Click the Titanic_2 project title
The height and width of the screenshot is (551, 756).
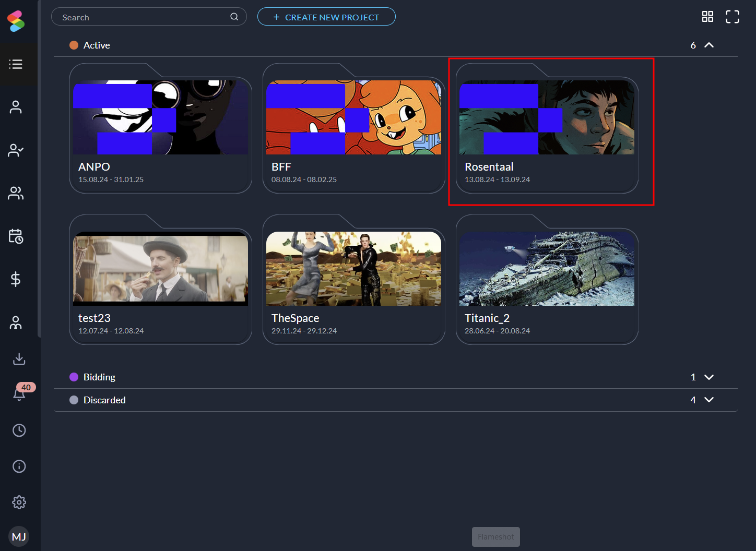[487, 318]
